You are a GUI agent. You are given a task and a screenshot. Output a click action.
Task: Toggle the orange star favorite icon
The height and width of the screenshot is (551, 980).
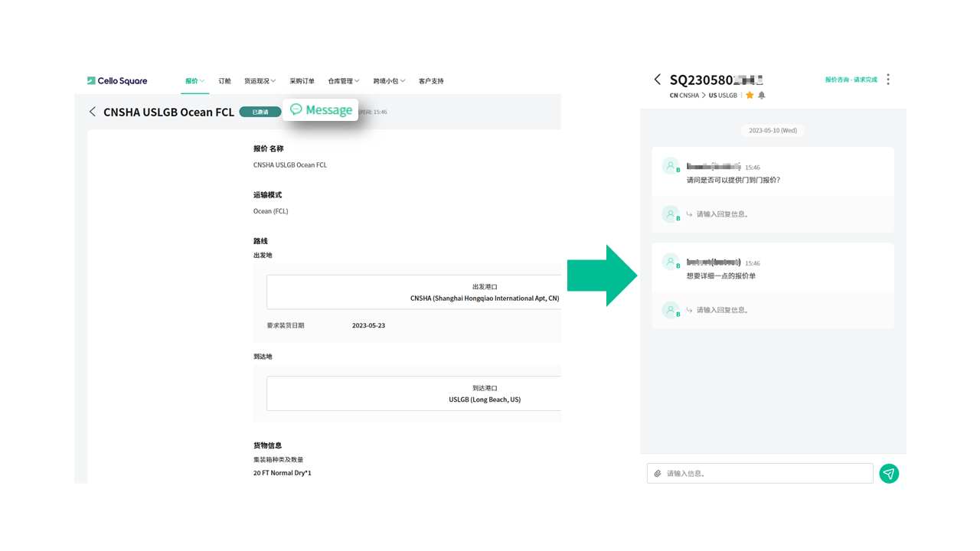(x=750, y=96)
